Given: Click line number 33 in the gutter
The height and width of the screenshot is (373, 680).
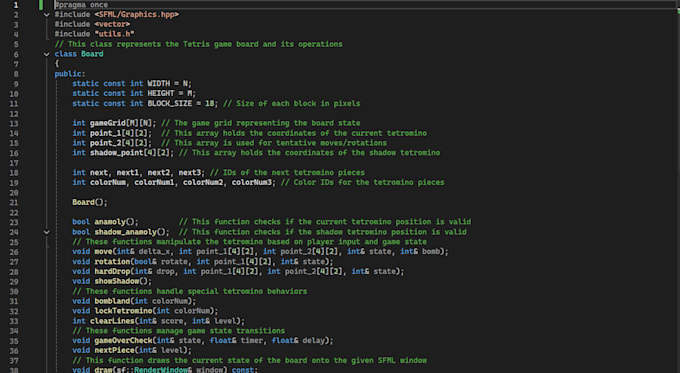Looking at the screenshot, I should (x=13, y=321).
